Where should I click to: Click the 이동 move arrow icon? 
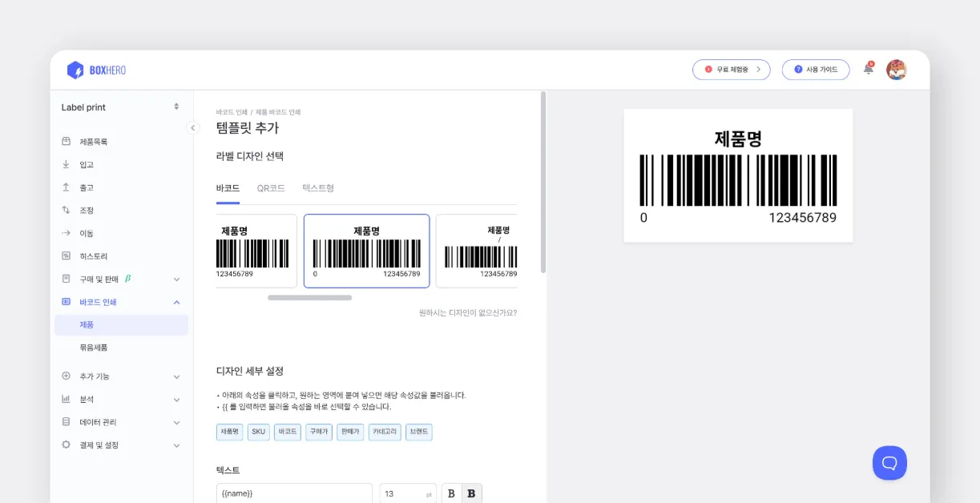(65, 233)
